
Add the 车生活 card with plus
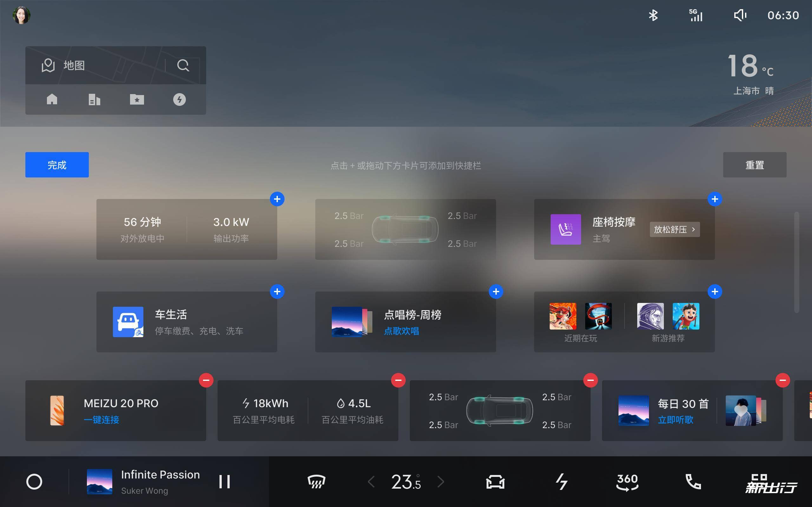277,292
